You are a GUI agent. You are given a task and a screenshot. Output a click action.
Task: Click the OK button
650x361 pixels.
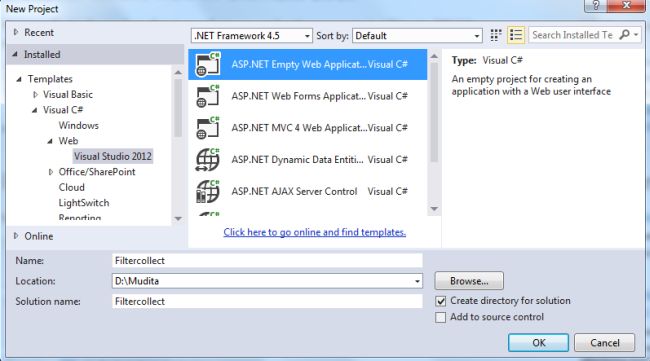tap(538, 343)
